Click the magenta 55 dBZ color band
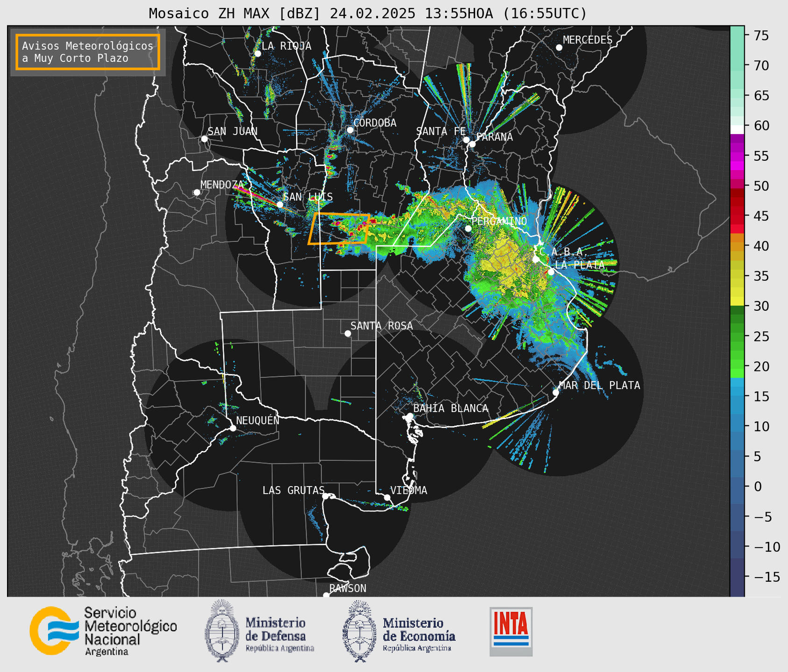Viewport: 788px width, 672px height. tap(737, 156)
